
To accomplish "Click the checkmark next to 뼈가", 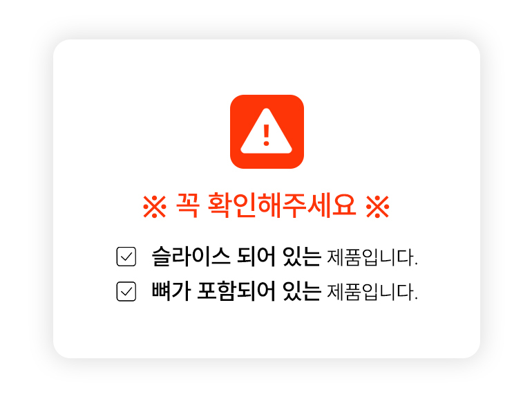I will click(126, 291).
